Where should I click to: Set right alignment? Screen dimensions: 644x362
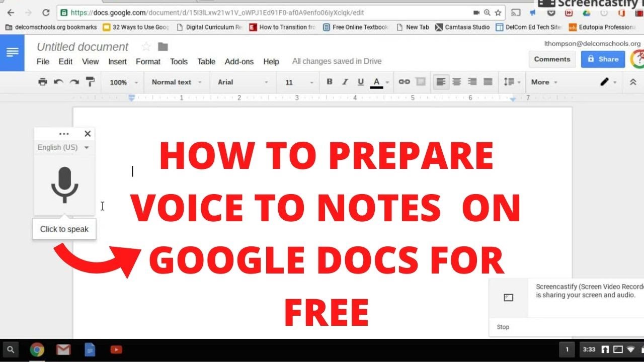(x=472, y=82)
